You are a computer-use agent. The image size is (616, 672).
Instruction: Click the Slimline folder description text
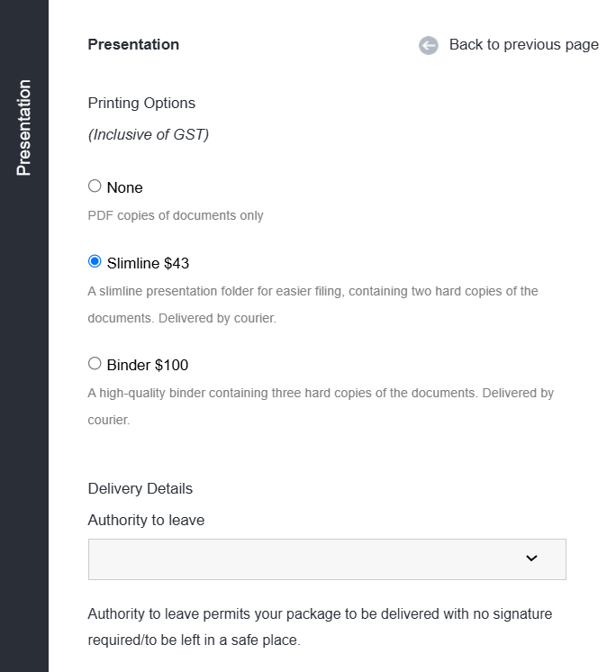(313, 304)
